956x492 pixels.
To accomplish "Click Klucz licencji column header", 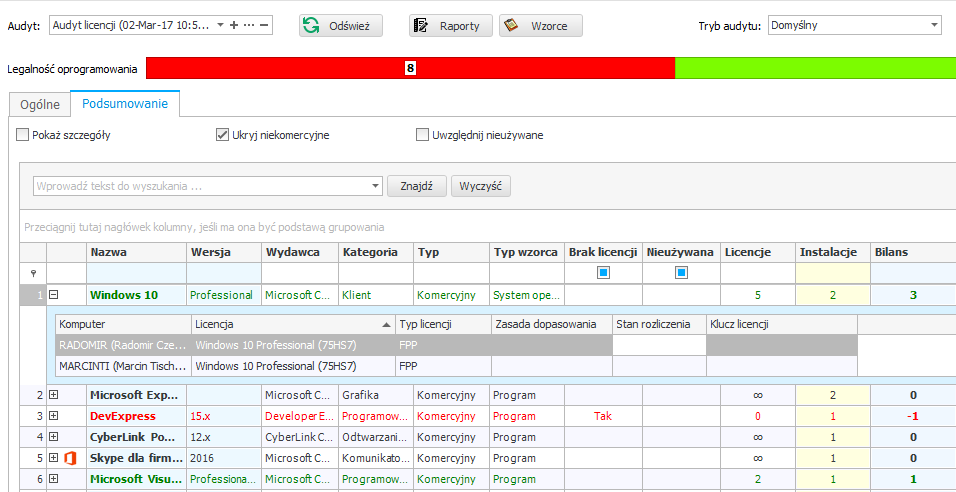I will coord(782,325).
